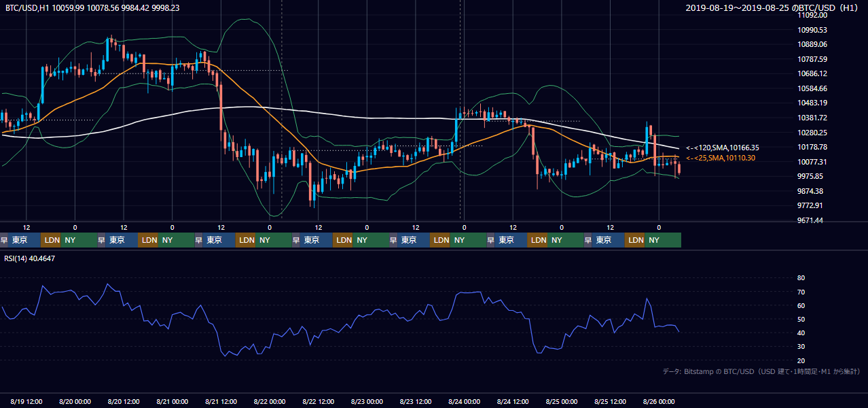Image resolution: width=868 pixels, height=408 pixels.
Task: Click the 25 SMA 10110.30 line label
Action: click(721, 158)
